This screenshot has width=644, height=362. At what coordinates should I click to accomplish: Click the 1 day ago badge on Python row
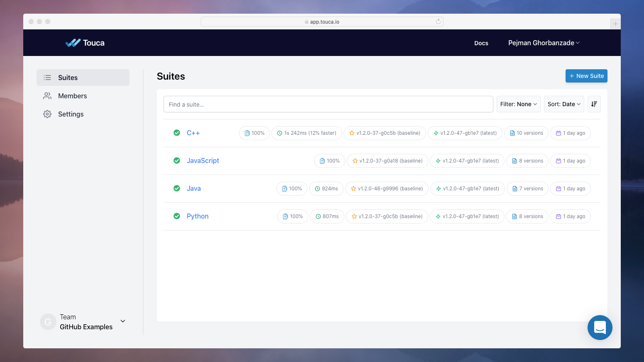click(571, 216)
